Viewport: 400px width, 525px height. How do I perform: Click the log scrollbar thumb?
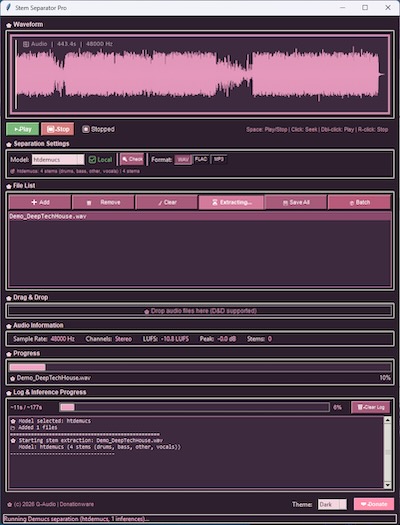[387, 452]
